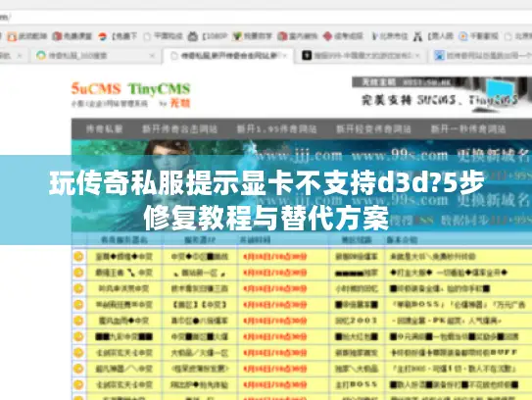Click the 主打BOSS cell in the server table
Screen dimensions: 532x400
pyautogui.click(x=357, y=384)
